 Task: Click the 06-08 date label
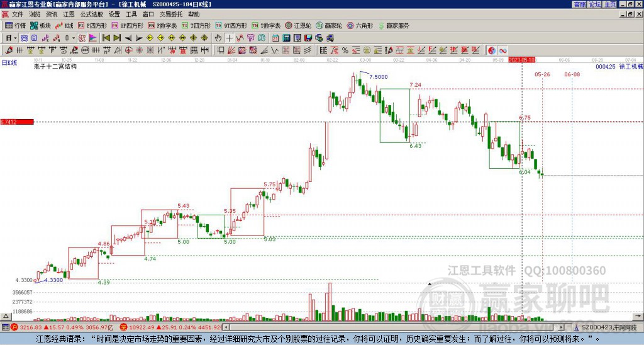coord(572,74)
